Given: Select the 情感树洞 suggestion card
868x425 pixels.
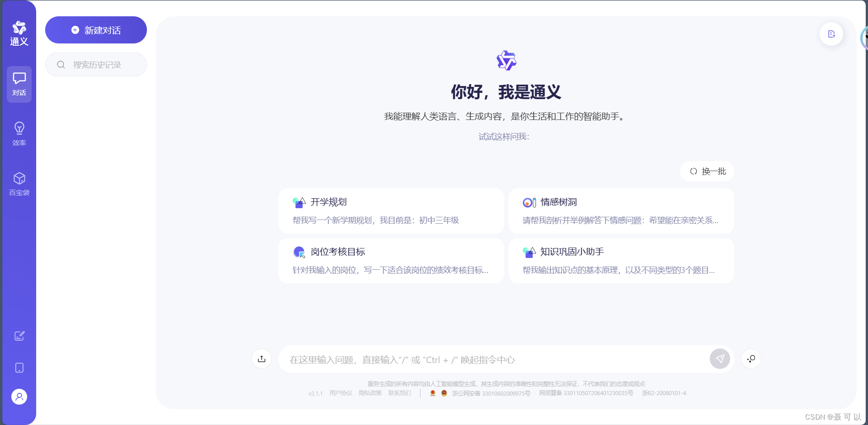Looking at the screenshot, I should (x=621, y=211).
